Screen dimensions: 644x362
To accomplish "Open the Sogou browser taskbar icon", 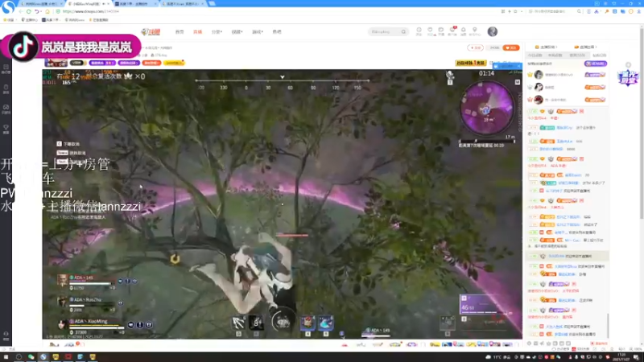I will [x=43, y=357].
